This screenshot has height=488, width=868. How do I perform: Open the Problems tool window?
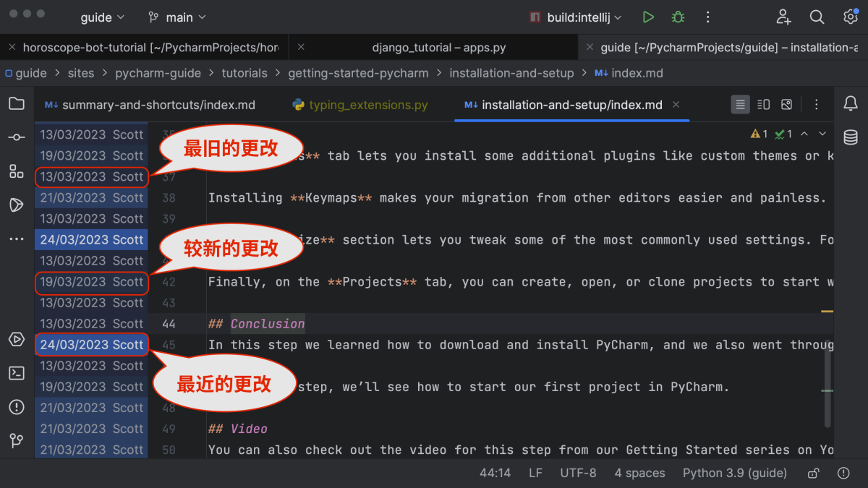pos(17,407)
